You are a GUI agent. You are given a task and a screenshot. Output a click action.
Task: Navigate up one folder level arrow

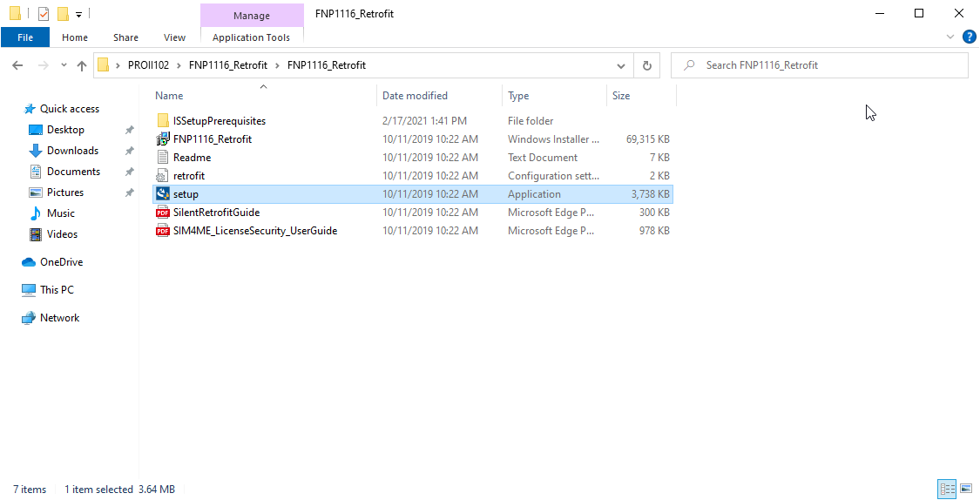82,65
